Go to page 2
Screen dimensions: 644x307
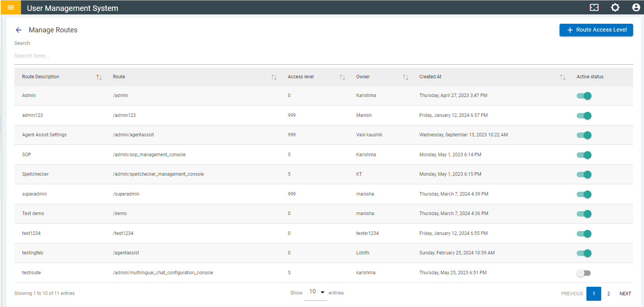[x=609, y=294]
